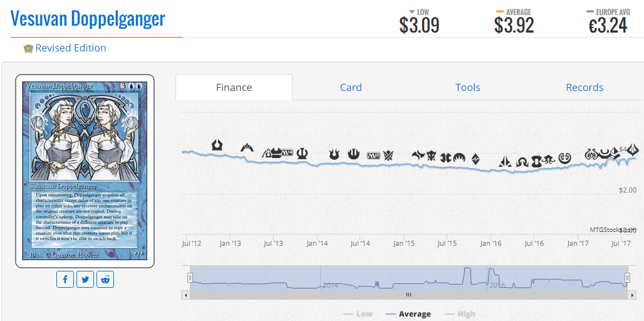Click the Kaladesh swirl set symbol marker

564,158
